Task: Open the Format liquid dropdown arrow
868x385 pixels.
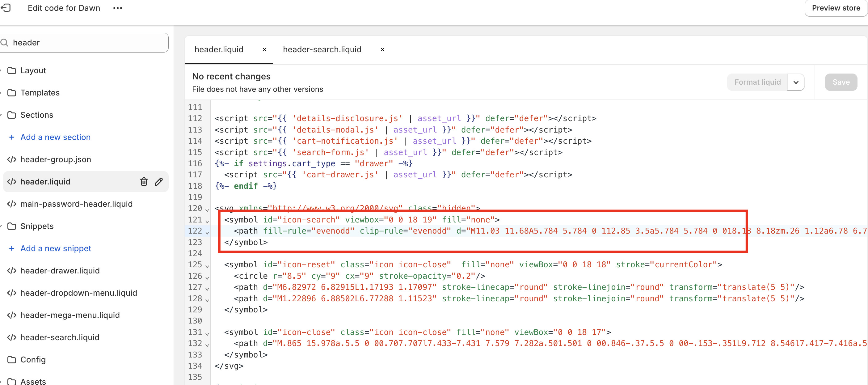Action: (796, 82)
